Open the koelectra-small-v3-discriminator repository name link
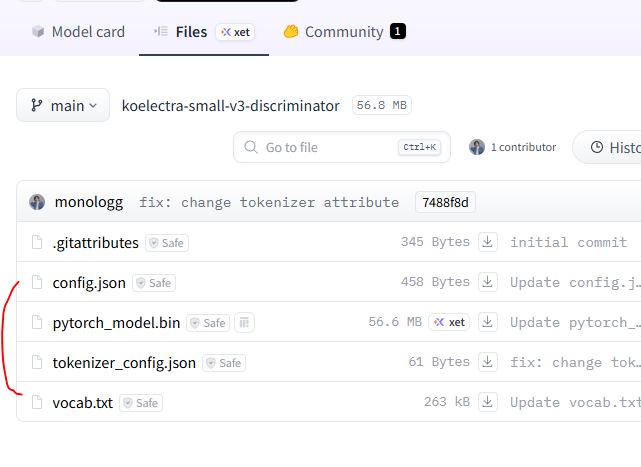Screen dimensions: 641x467 [231, 106]
